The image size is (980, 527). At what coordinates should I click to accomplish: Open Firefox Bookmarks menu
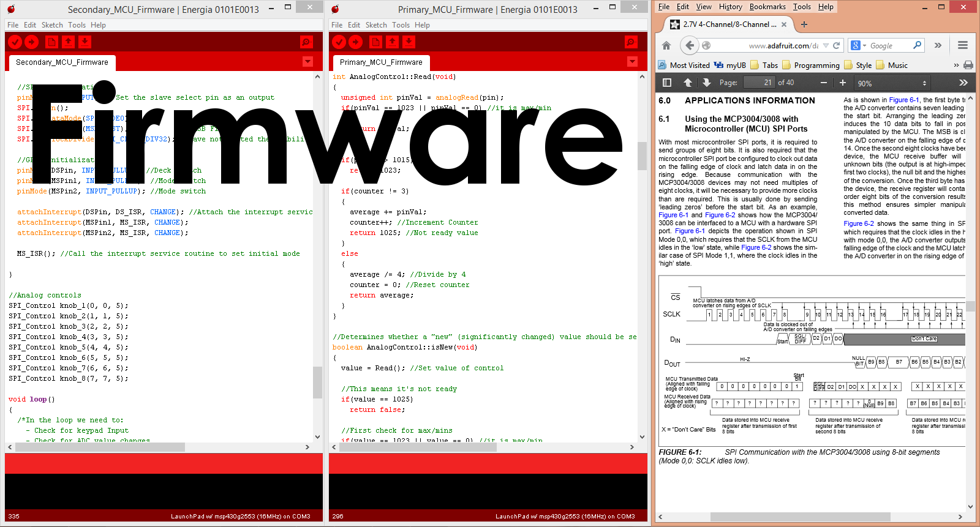click(x=767, y=7)
